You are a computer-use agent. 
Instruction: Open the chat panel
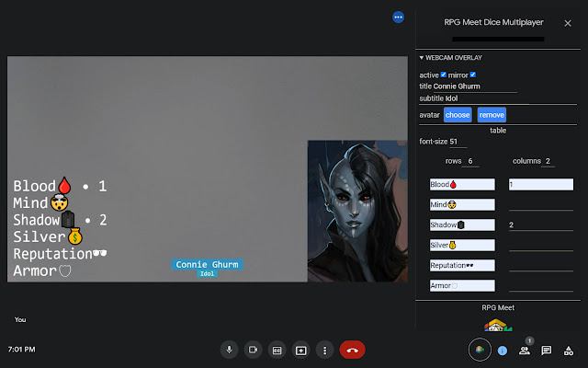tap(547, 351)
